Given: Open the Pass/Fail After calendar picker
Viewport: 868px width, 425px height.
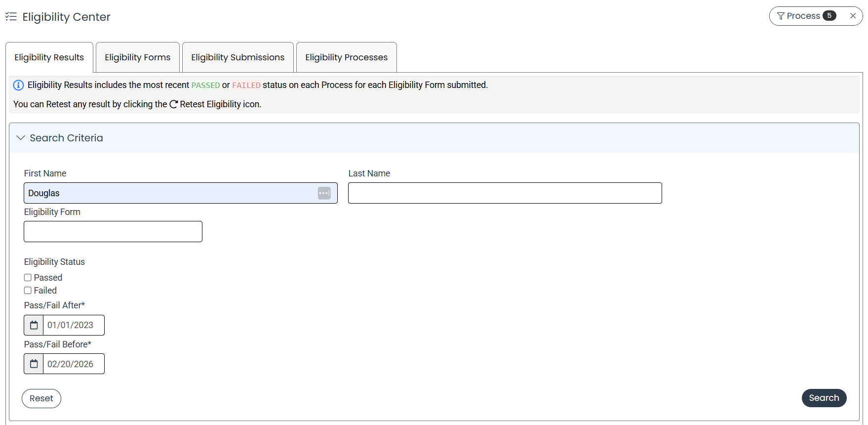Looking at the screenshot, I should [34, 325].
